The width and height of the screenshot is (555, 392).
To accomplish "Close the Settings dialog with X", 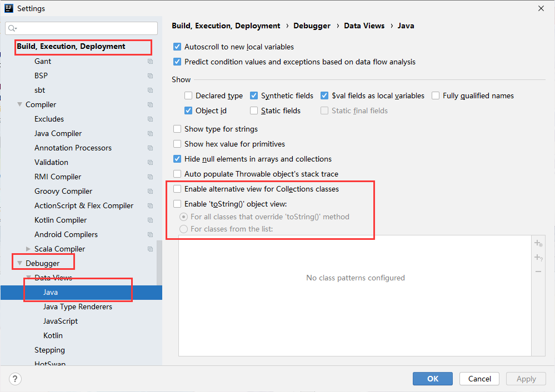I will (x=541, y=8).
